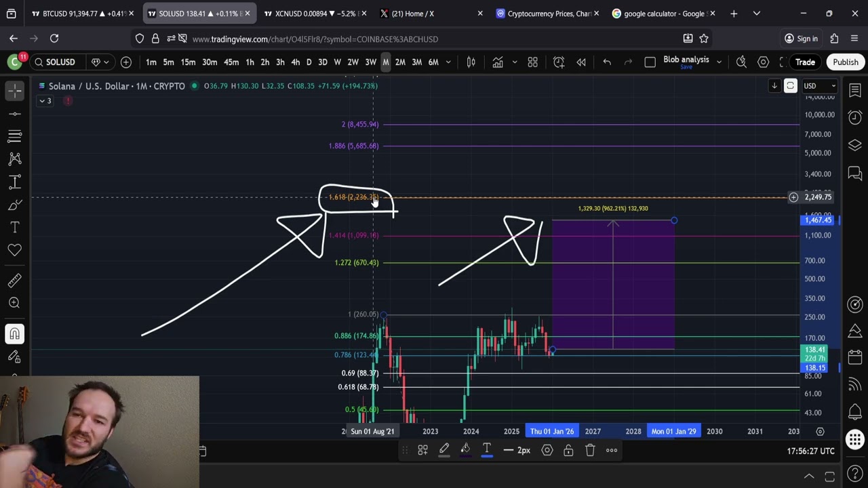Switch to the BTCUSD browser tab
The width and height of the screenshot is (868, 488).
[81, 14]
